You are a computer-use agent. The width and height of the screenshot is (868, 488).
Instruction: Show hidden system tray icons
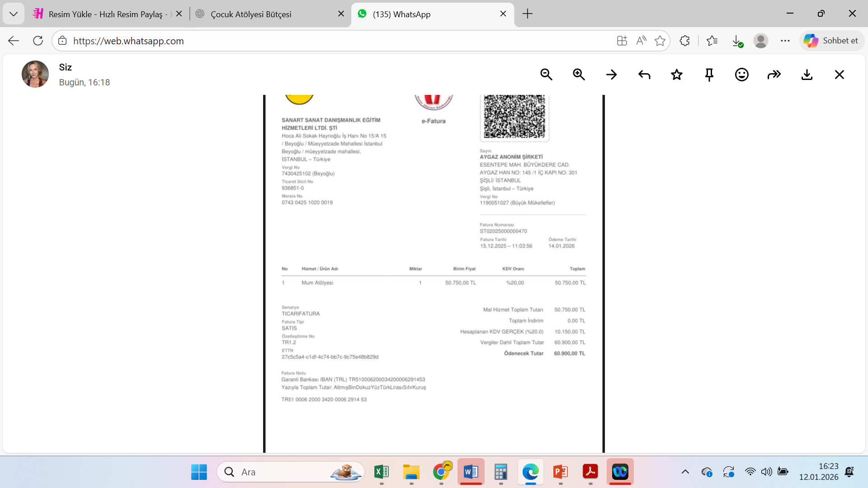pos(685,472)
